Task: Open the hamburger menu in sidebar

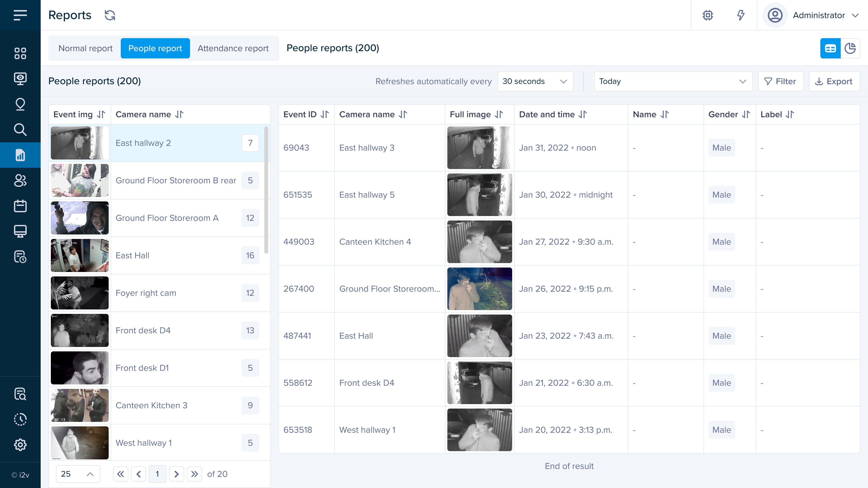Action: point(20,15)
